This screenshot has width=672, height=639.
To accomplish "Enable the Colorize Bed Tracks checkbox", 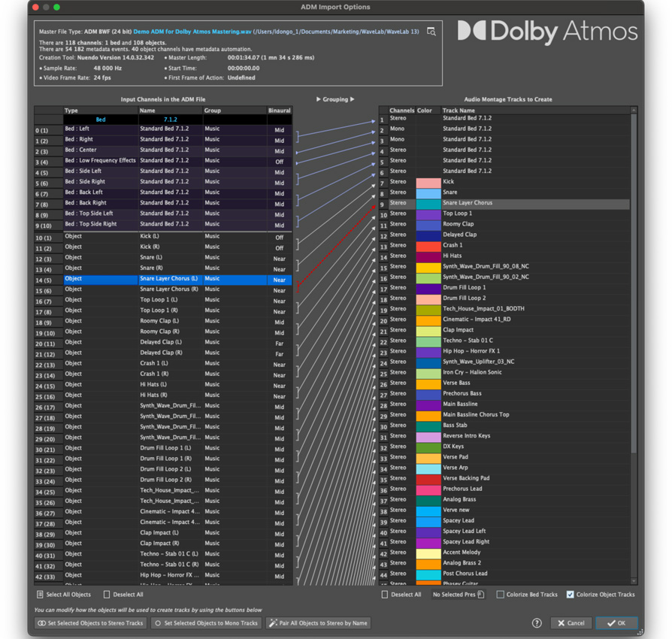I will pos(501,595).
